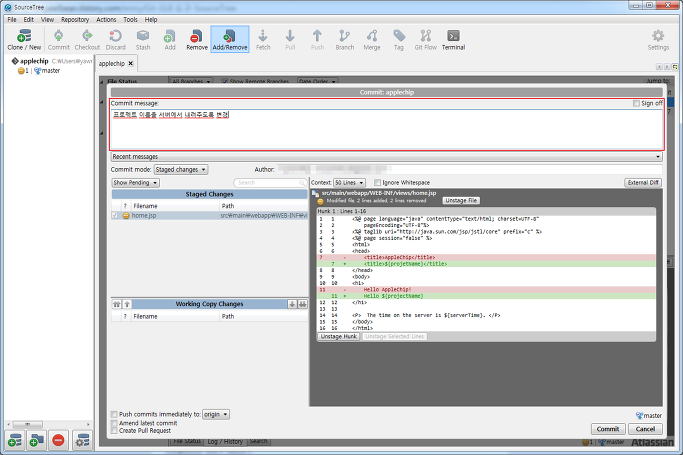Click stage selected single-up arrow in Working Copy header
The height and width of the screenshot is (455, 683).
tap(127, 304)
